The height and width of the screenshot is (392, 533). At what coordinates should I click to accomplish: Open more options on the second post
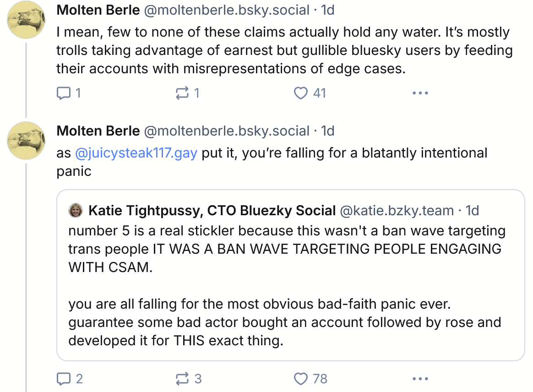coord(420,379)
